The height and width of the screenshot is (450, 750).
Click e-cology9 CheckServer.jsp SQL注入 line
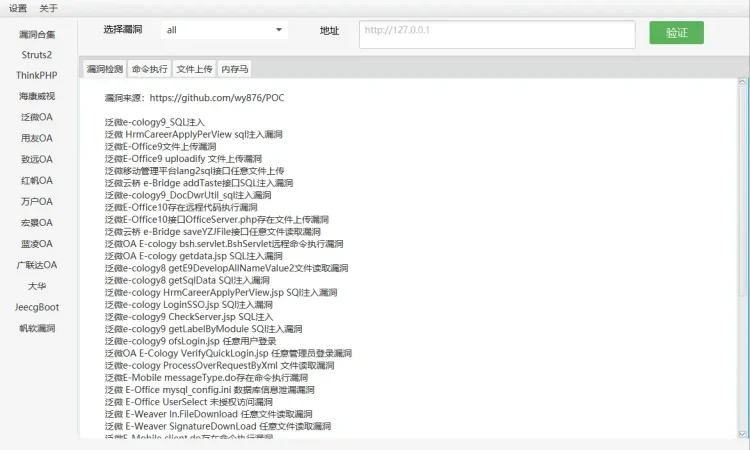point(189,317)
